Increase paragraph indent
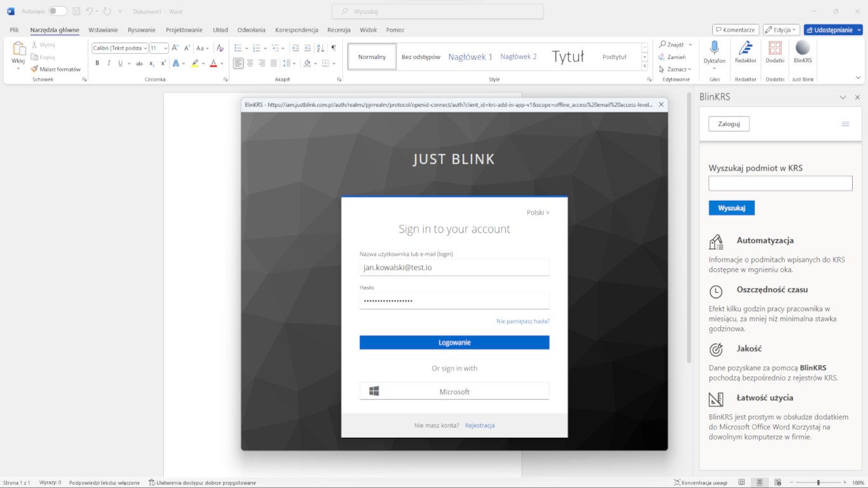This screenshot has height=488, width=868. 308,48
